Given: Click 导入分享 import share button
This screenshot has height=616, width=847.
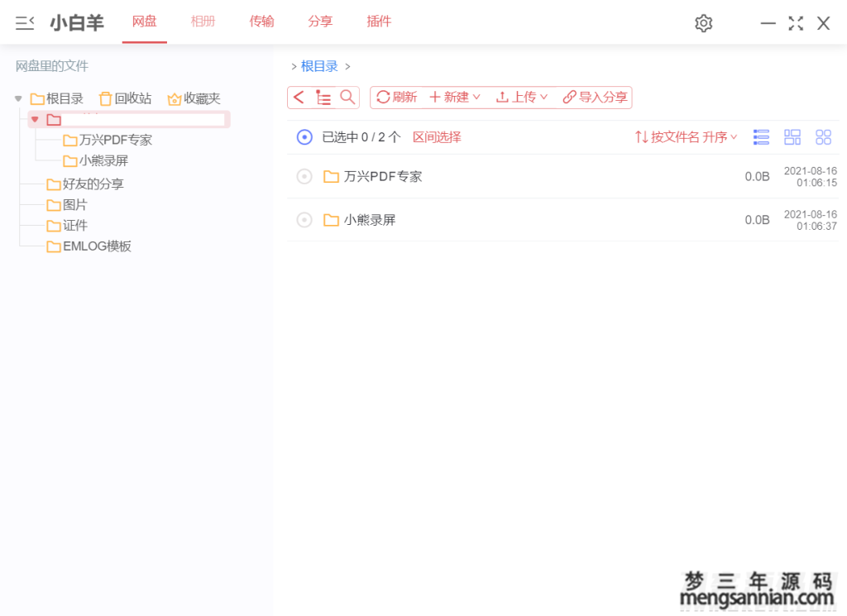Looking at the screenshot, I should (595, 98).
